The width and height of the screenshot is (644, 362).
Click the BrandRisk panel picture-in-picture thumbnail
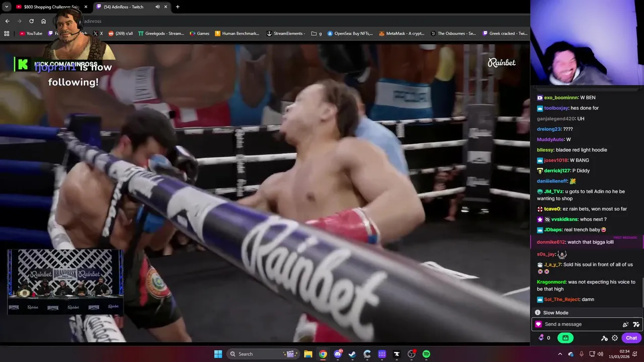pos(65,282)
